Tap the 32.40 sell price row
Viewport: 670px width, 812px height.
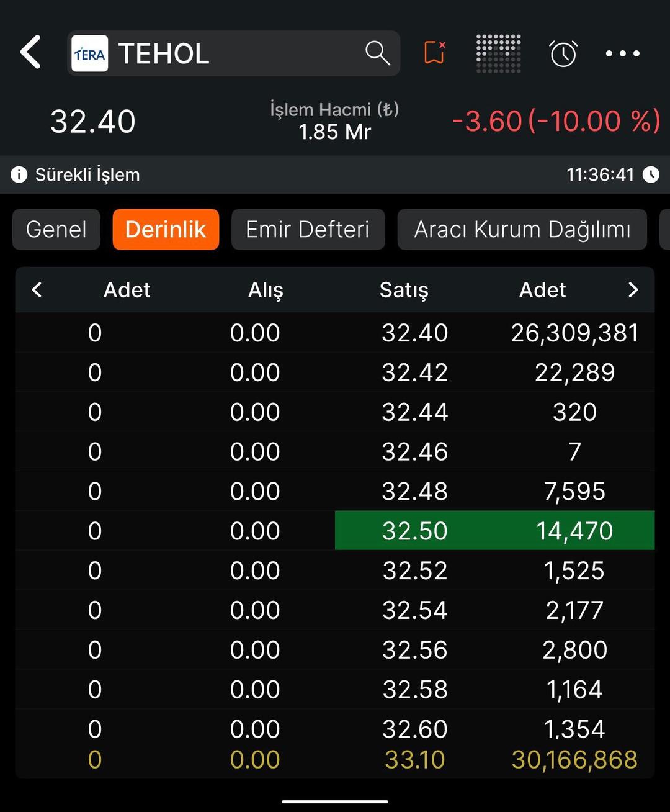(x=414, y=333)
